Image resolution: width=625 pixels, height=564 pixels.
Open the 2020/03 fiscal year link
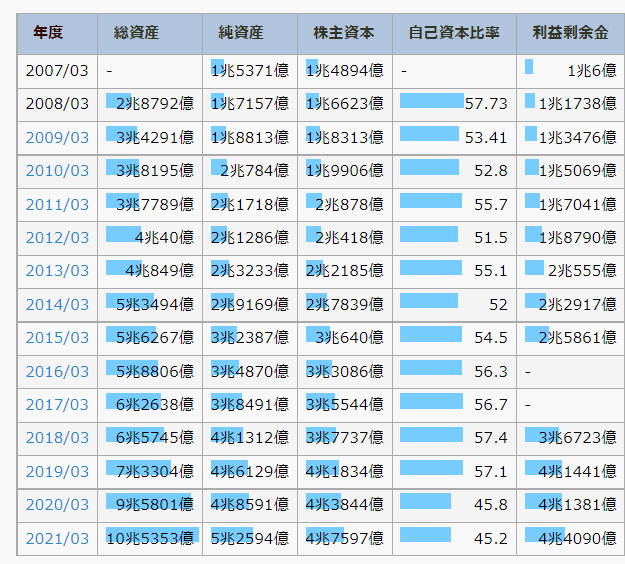pos(57,505)
